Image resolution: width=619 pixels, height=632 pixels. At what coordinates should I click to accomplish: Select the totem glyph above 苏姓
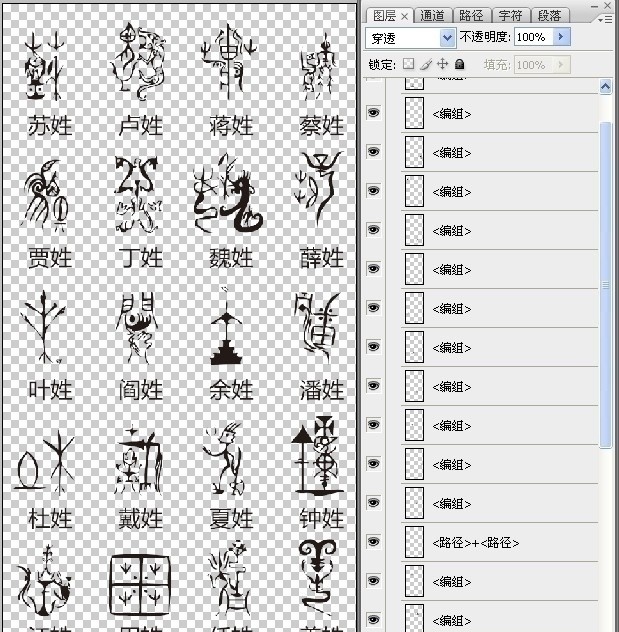[x=44, y=65]
